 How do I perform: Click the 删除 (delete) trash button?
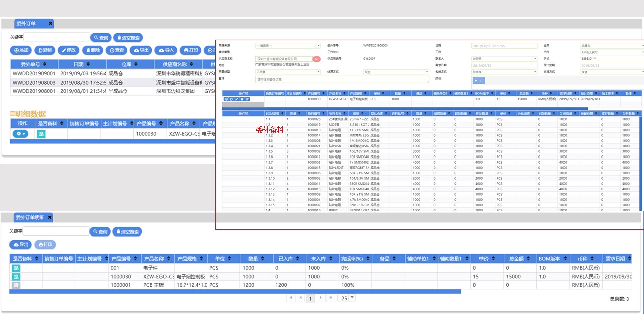[93, 50]
